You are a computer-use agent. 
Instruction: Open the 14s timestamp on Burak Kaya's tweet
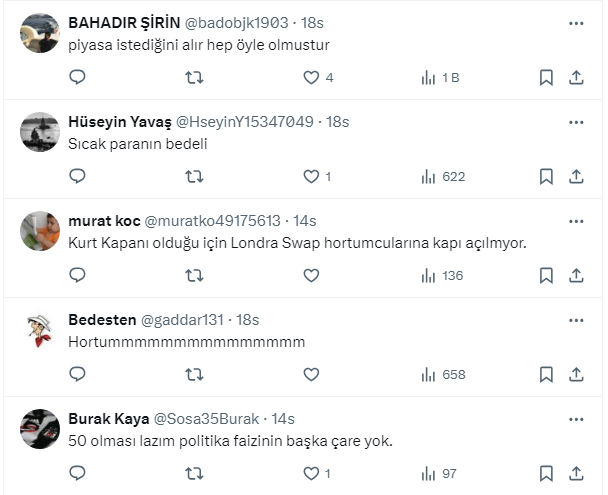coord(281,418)
